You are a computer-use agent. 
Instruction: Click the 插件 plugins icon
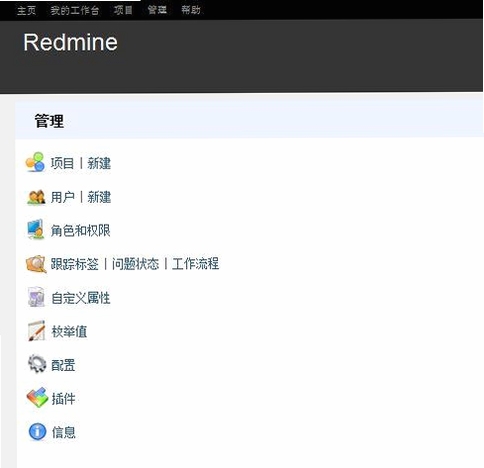point(37,397)
